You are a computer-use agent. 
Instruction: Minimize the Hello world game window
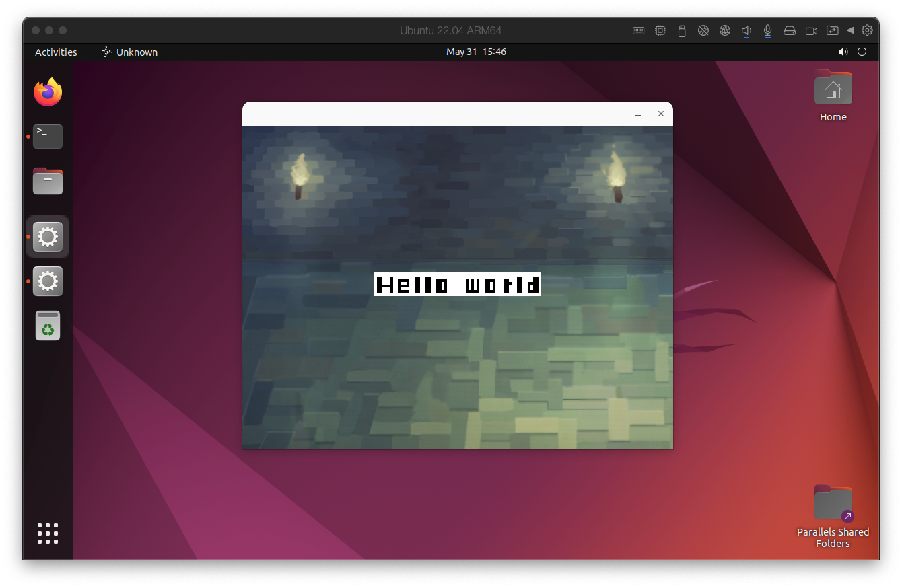[x=638, y=114]
